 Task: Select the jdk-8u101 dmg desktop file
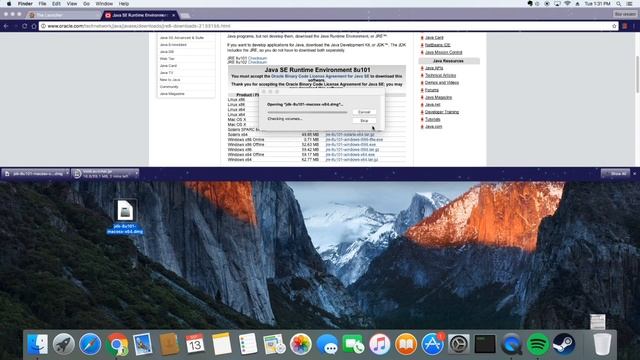pyautogui.click(x=125, y=217)
